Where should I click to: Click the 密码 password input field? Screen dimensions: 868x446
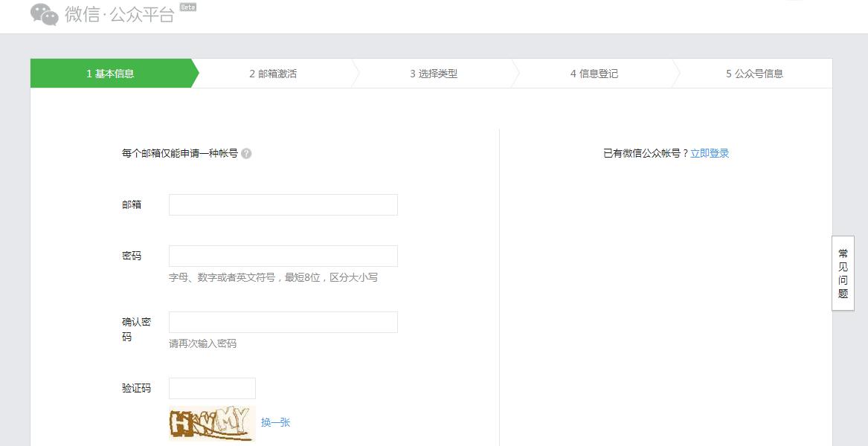283,256
